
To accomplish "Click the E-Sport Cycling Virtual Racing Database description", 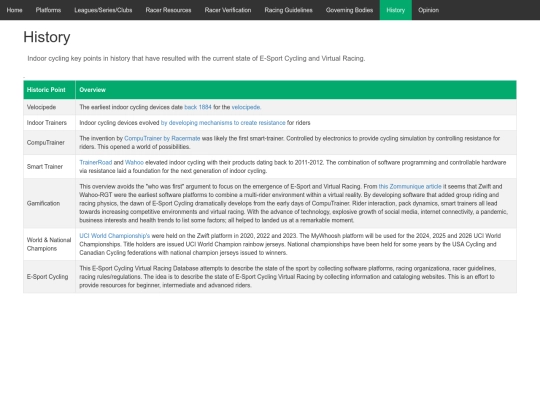I will pyautogui.click(x=288, y=277).
